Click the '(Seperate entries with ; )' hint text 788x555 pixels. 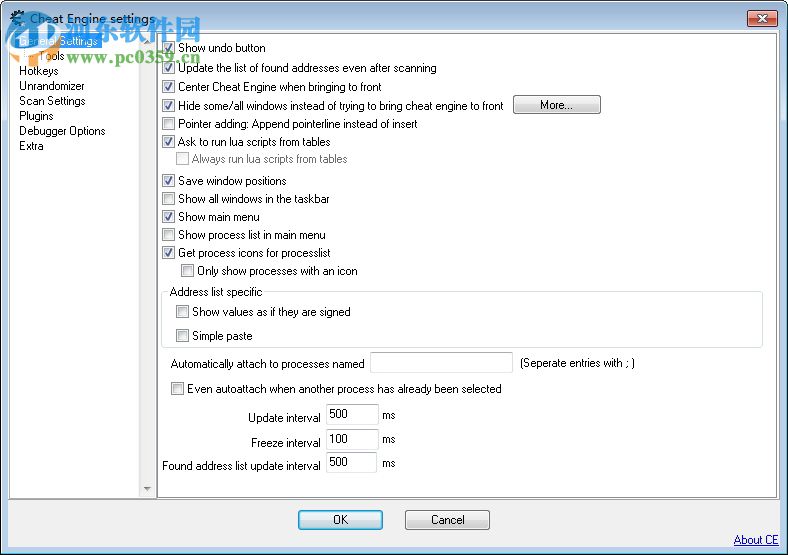[577, 363]
